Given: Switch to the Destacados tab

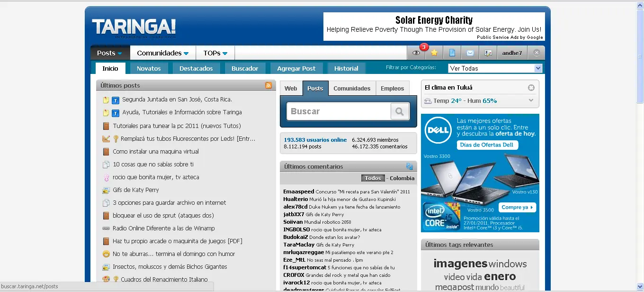Looking at the screenshot, I should click(196, 68).
